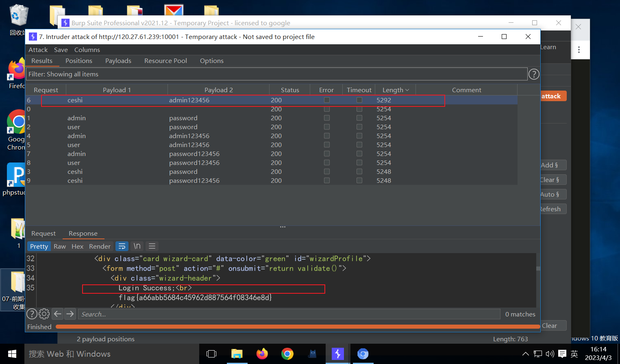Focus the response Search input field
The width and height of the screenshot is (620, 364).
pyautogui.click(x=289, y=314)
